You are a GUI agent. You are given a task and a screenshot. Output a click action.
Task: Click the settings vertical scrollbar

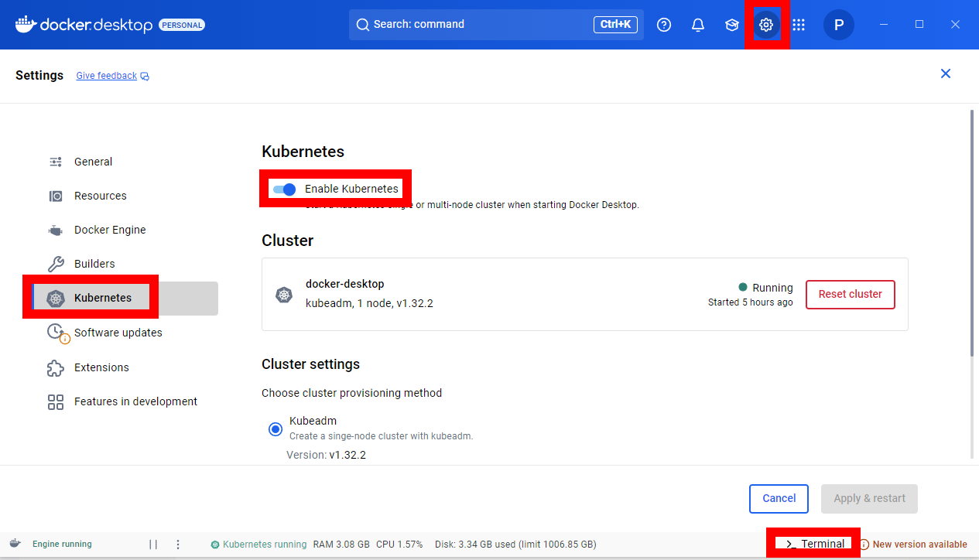pos(972,232)
